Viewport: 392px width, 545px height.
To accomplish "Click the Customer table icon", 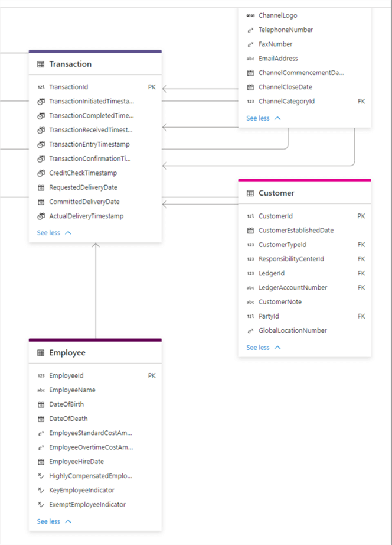I will [x=250, y=193].
